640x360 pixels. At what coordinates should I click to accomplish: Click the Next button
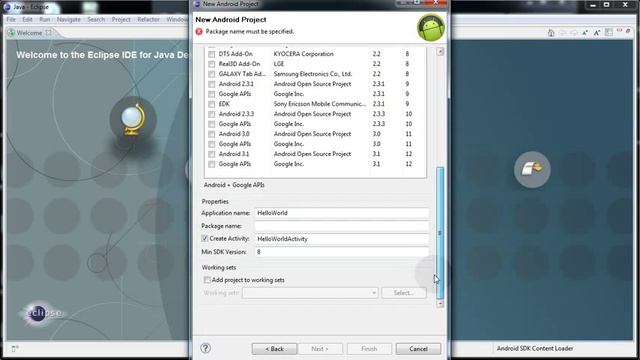point(320,349)
